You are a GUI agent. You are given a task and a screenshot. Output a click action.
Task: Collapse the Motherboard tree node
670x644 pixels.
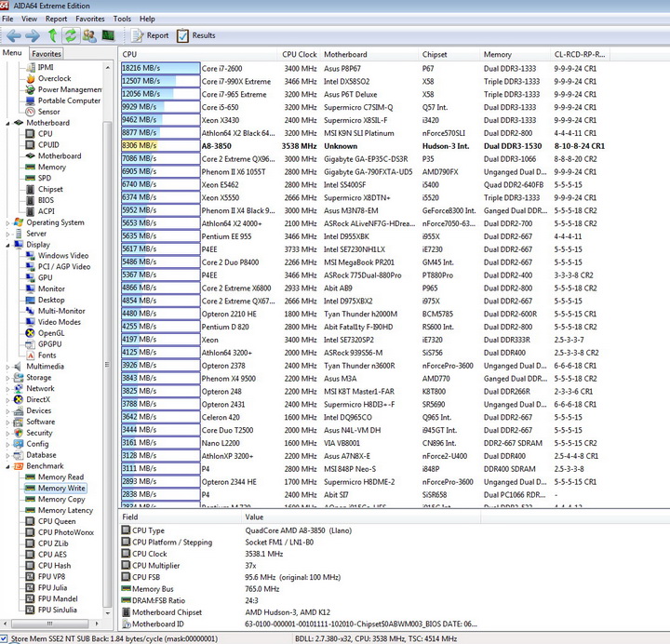pyautogui.click(x=7, y=123)
